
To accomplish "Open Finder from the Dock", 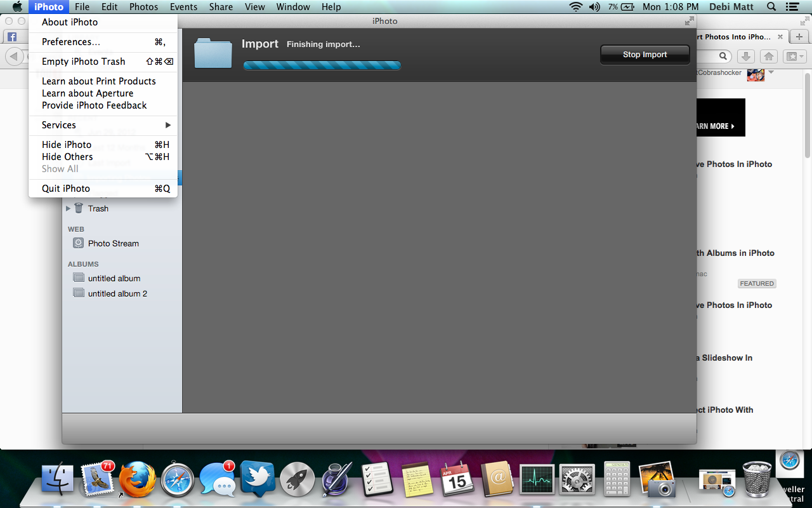I will click(x=58, y=479).
